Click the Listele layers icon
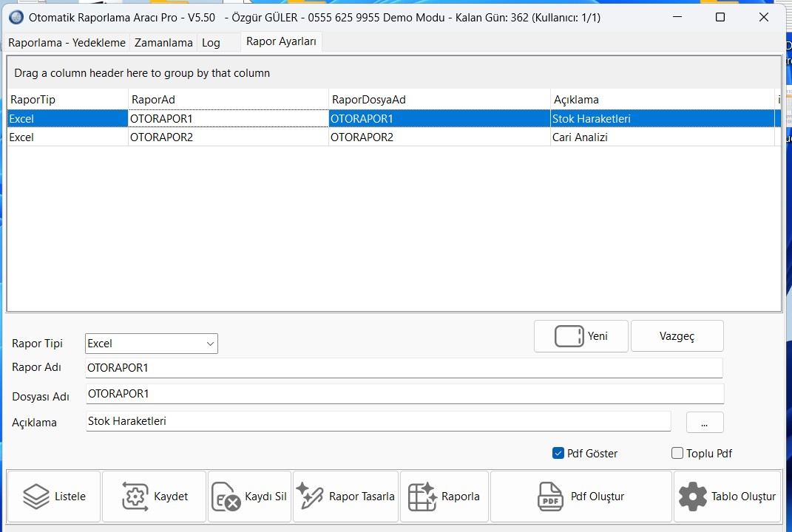This screenshot has width=792, height=532. (x=36, y=497)
